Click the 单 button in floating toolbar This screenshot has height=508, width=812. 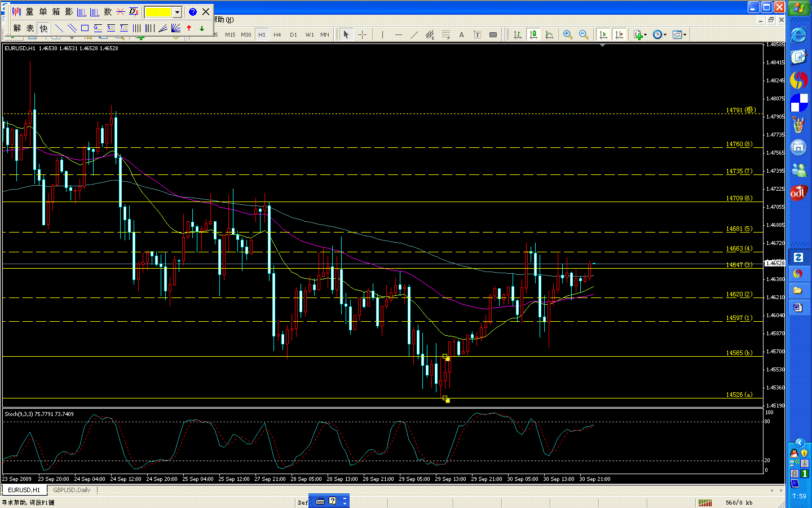(43, 12)
